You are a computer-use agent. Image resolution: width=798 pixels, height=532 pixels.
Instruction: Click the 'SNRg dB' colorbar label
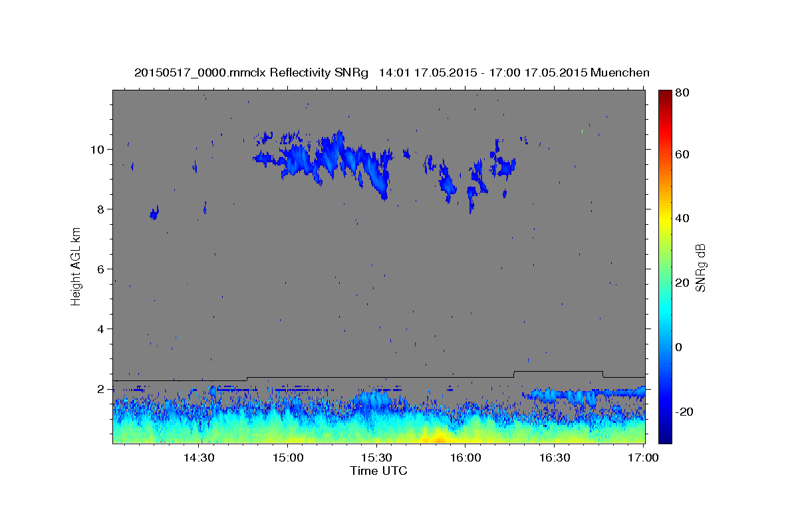[700, 267]
